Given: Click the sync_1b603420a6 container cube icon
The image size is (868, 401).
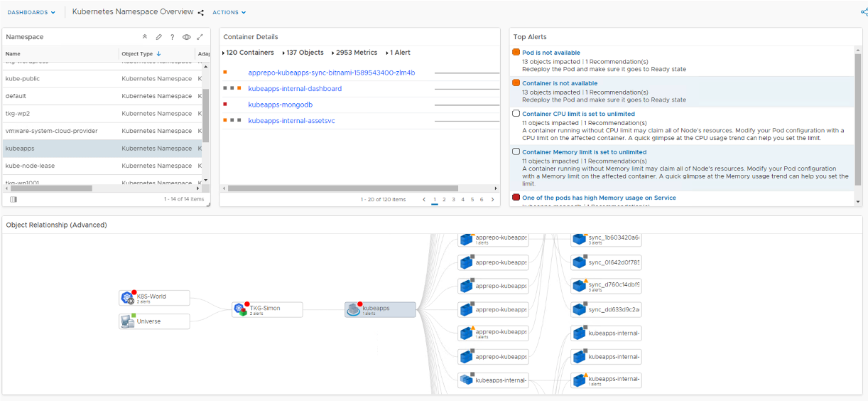Looking at the screenshot, I should pyautogui.click(x=580, y=240).
